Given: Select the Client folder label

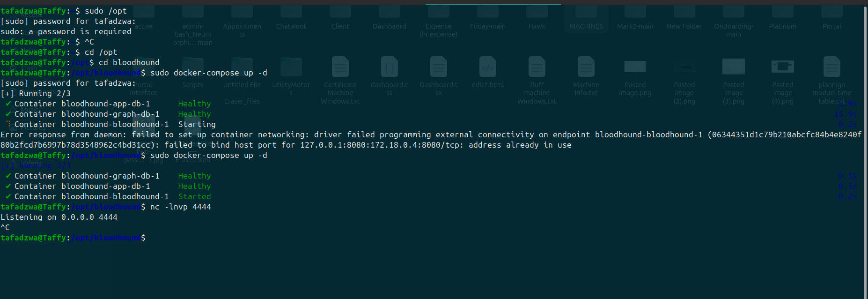Looking at the screenshot, I should pyautogui.click(x=340, y=26).
